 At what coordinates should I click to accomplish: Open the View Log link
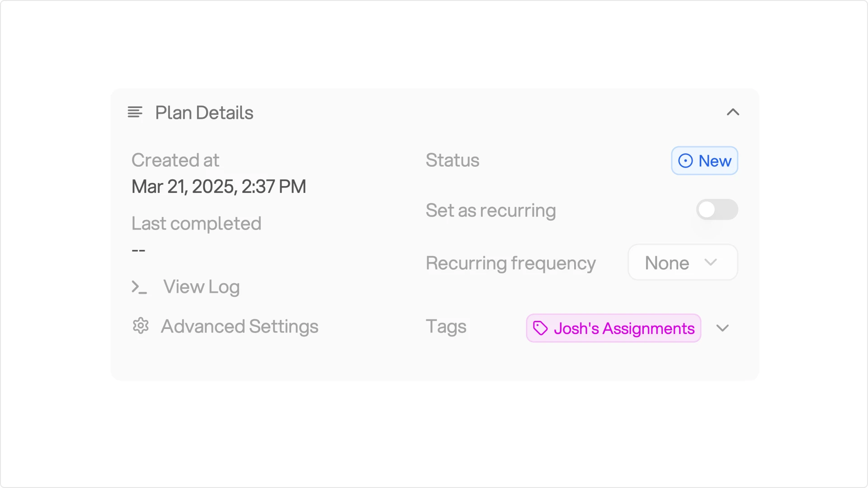pos(201,287)
